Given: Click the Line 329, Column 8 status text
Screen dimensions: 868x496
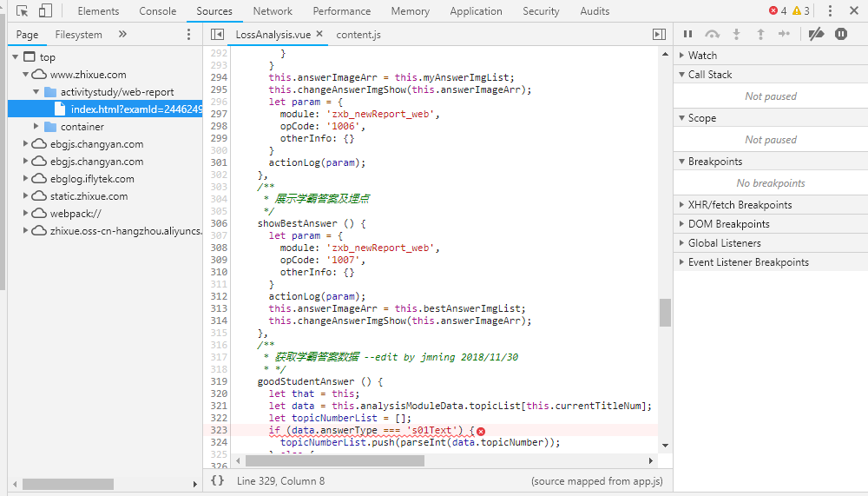Looking at the screenshot, I should [x=280, y=481].
